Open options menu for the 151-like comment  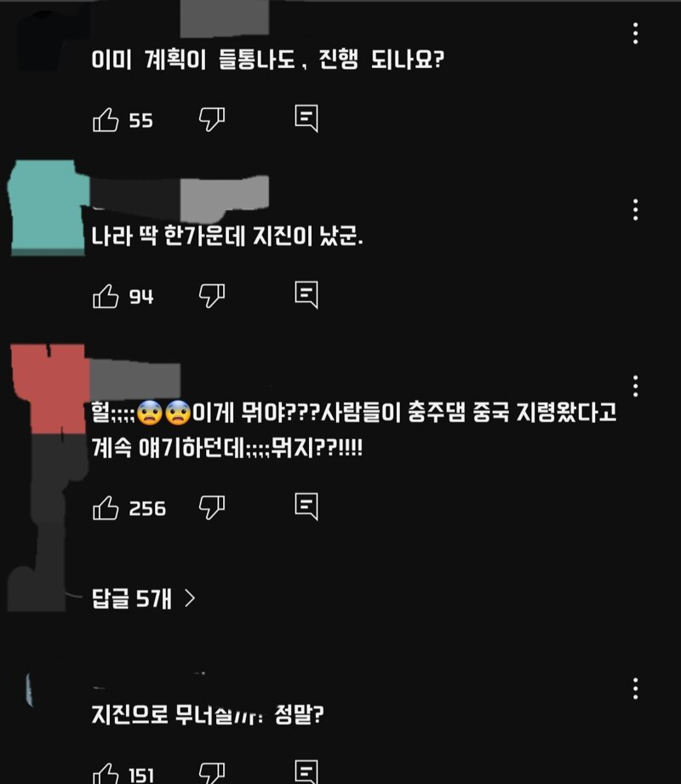pyautogui.click(x=635, y=689)
